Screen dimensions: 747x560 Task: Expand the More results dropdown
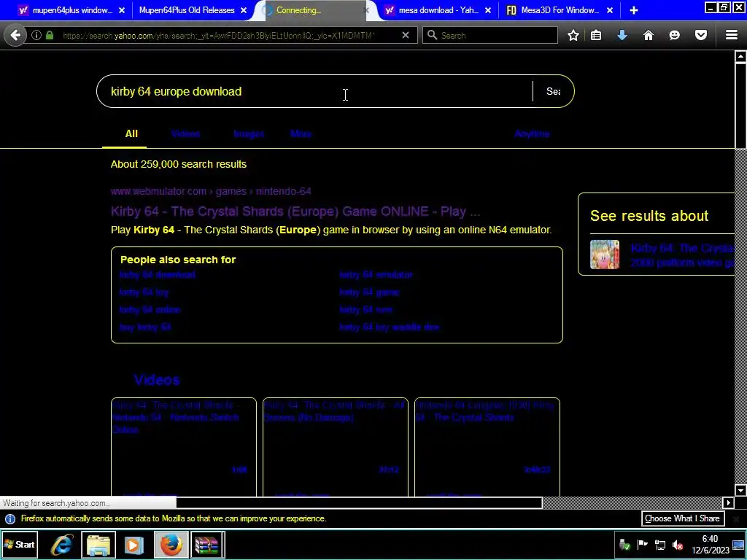301,134
